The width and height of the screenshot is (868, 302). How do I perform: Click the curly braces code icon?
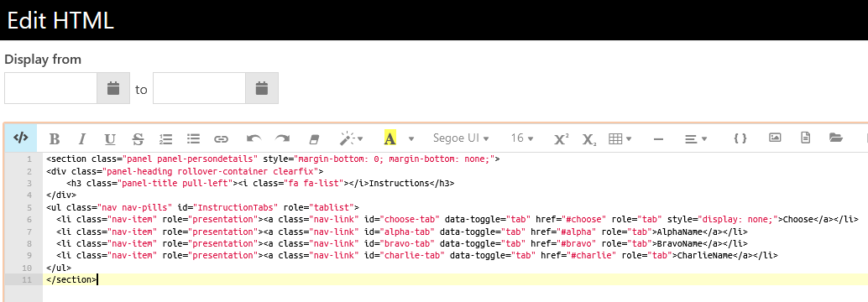pos(740,138)
